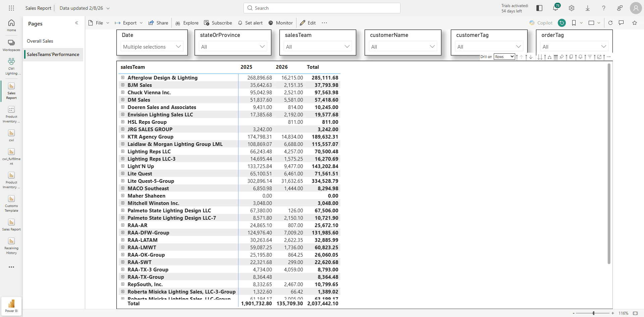This screenshot has height=317, width=644.
Task: Click the Edit button
Action: click(x=308, y=23)
